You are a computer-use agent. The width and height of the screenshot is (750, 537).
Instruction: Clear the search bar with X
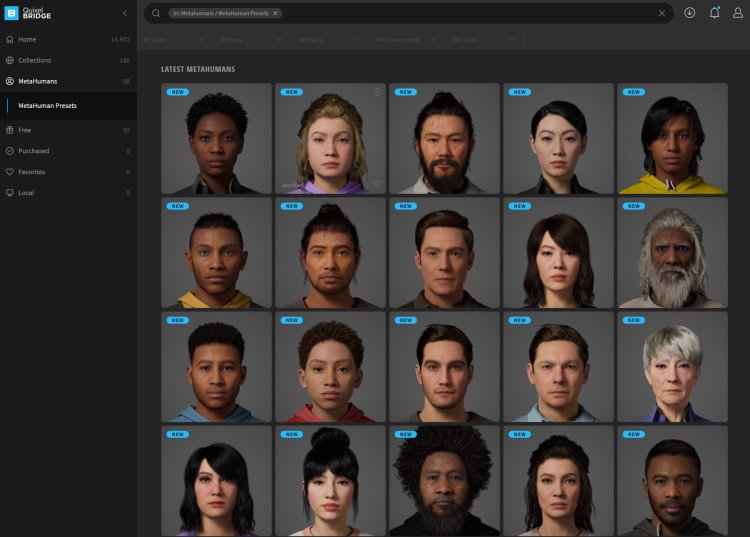662,13
